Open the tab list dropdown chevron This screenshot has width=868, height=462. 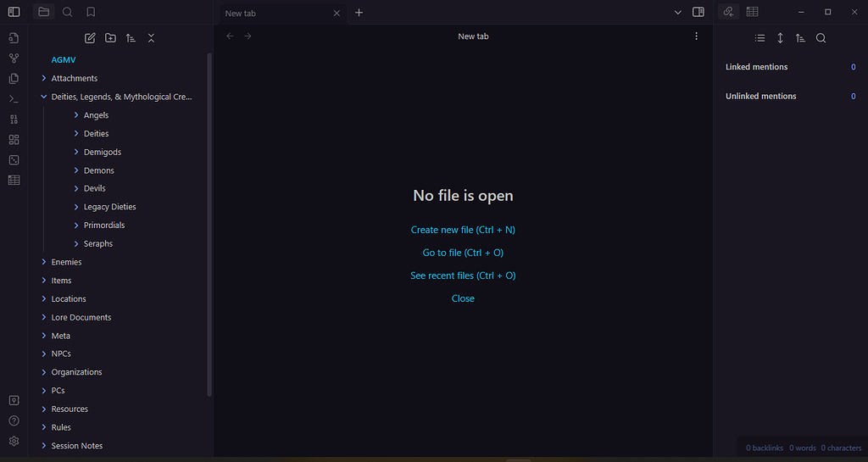[x=677, y=12]
